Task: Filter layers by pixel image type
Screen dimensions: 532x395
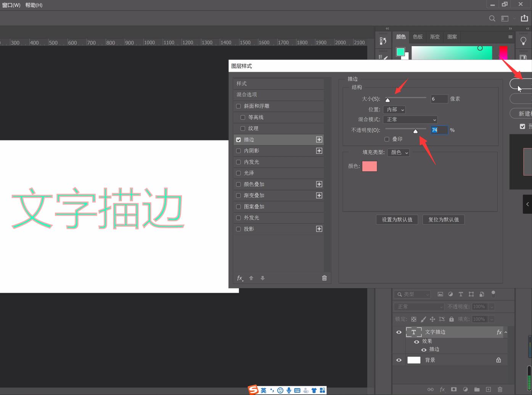Action: point(440,294)
